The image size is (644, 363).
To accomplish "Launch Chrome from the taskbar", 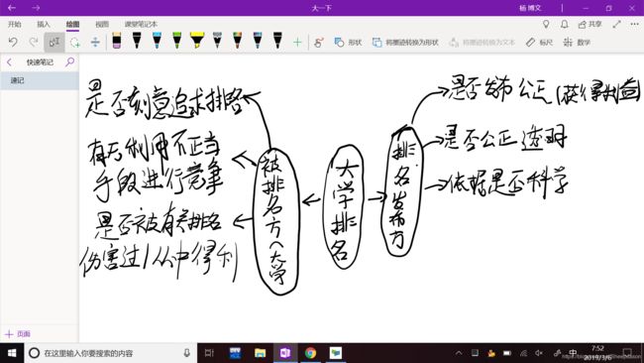I will [x=310, y=353].
